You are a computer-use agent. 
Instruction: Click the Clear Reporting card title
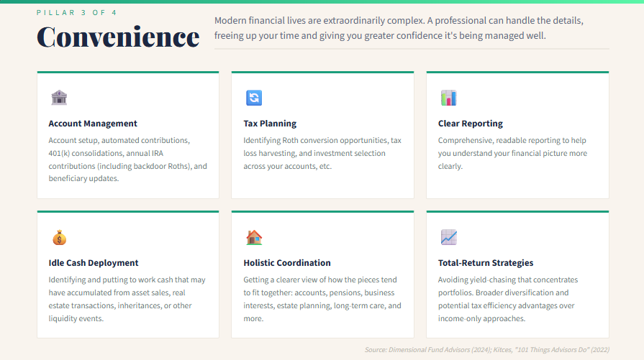[x=471, y=124]
